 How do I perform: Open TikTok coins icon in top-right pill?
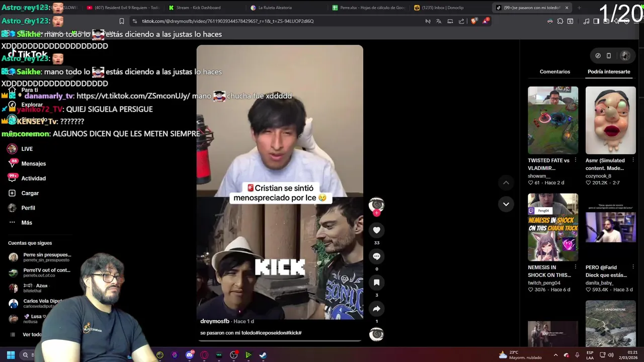[x=598, y=56]
